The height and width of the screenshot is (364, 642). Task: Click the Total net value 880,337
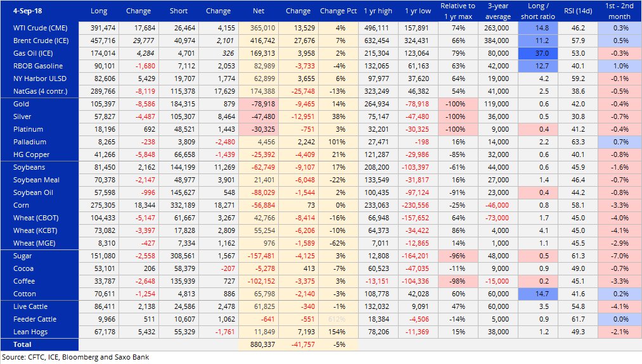(259, 344)
